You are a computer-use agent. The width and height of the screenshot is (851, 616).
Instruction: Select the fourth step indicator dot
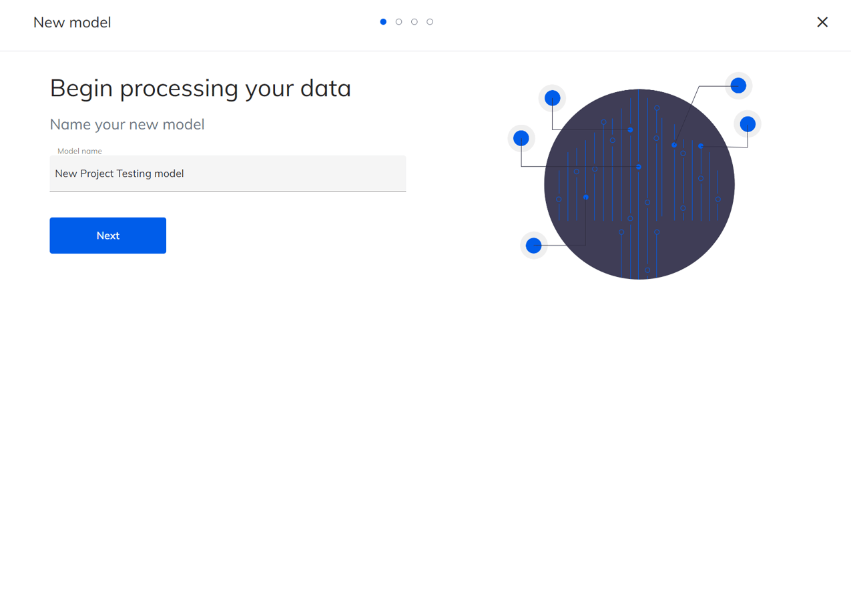pyautogui.click(x=430, y=22)
